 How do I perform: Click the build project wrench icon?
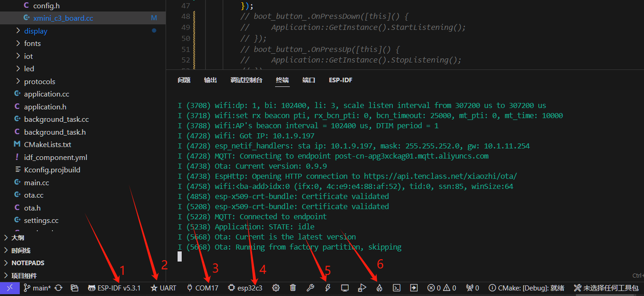[x=310, y=288]
